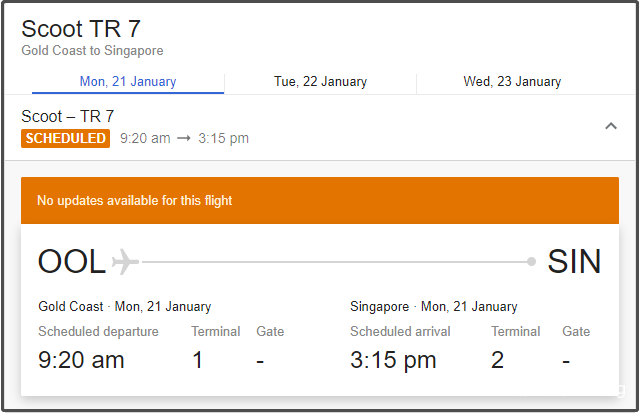
Task: Click arrival Terminal number 2
Action: [x=497, y=360]
